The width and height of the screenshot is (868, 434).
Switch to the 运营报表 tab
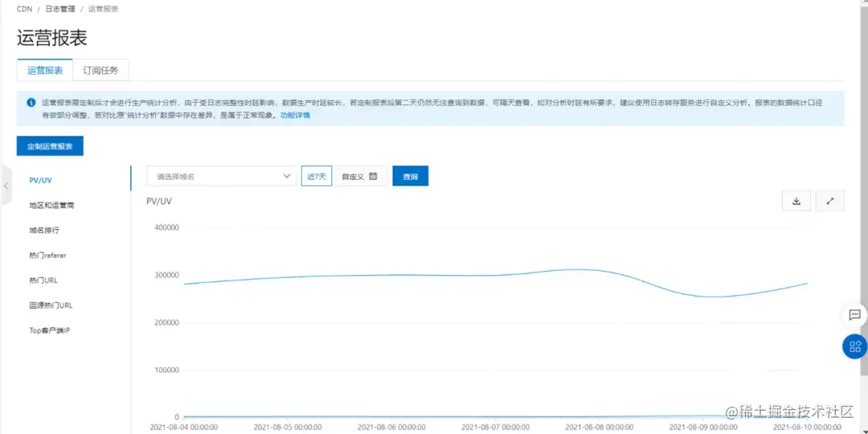pos(45,70)
